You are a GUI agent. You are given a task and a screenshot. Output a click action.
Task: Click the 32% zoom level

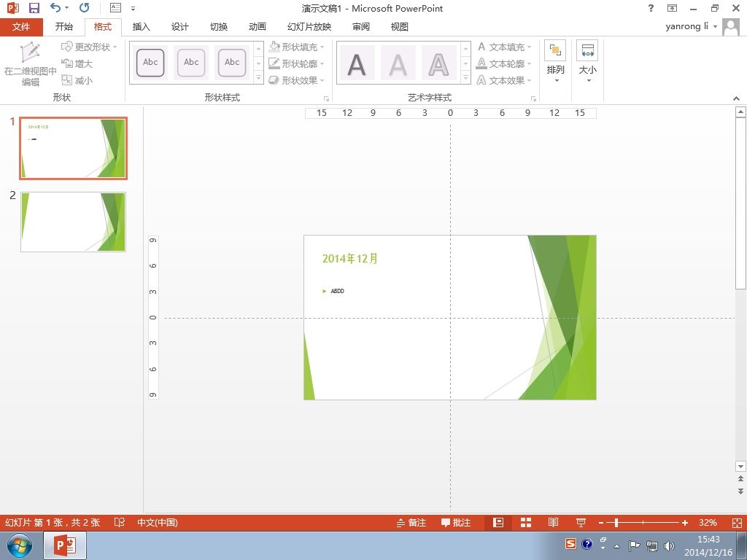pyautogui.click(x=708, y=522)
